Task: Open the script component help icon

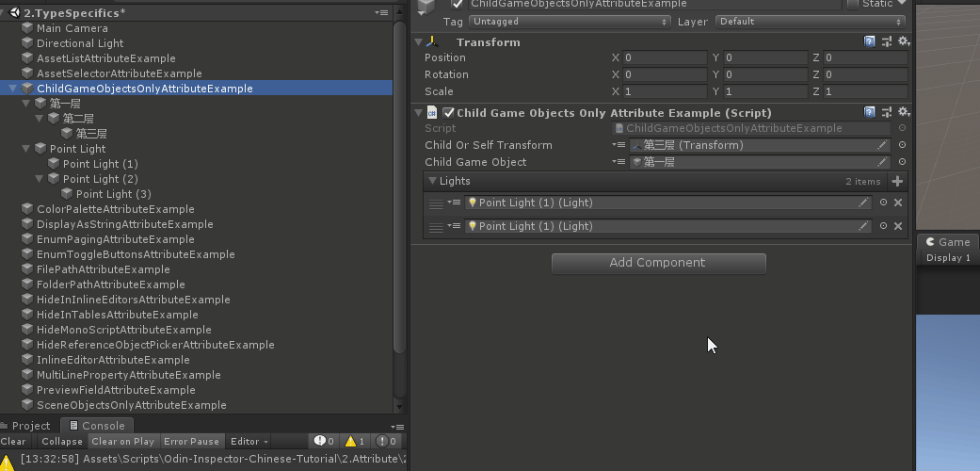Action: pyautogui.click(x=870, y=113)
